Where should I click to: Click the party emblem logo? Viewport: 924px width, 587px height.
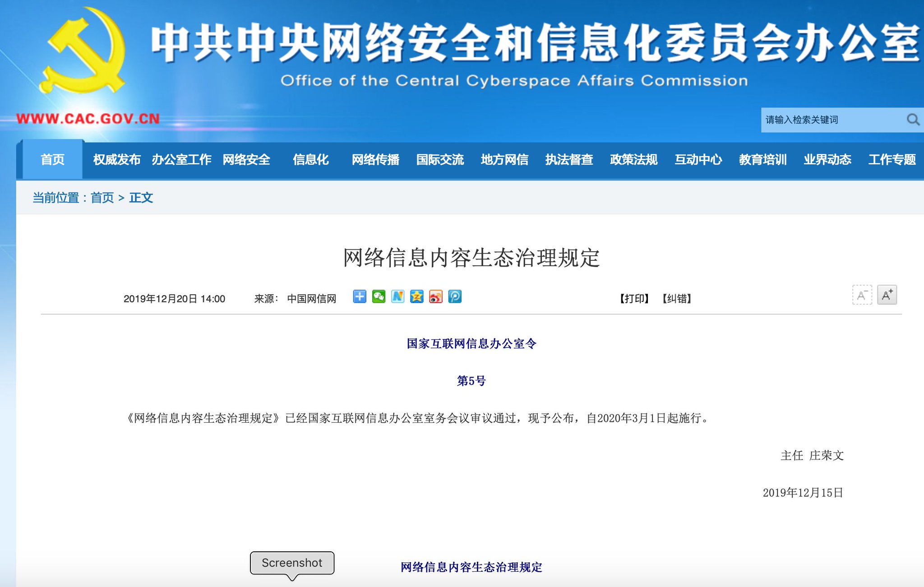pyautogui.click(x=83, y=51)
